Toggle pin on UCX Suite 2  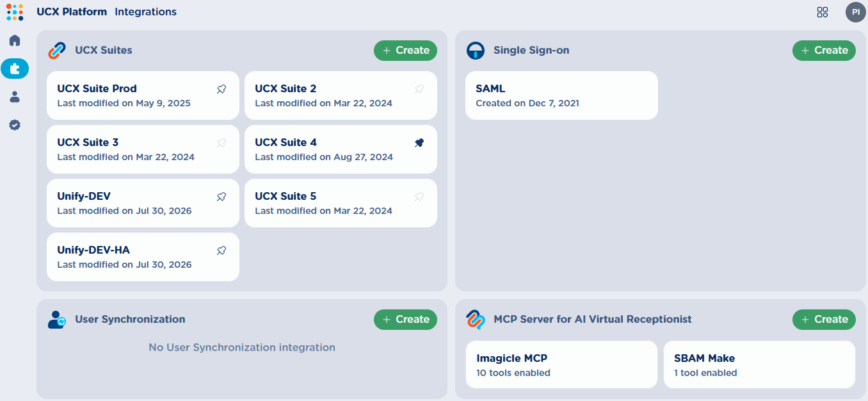419,90
